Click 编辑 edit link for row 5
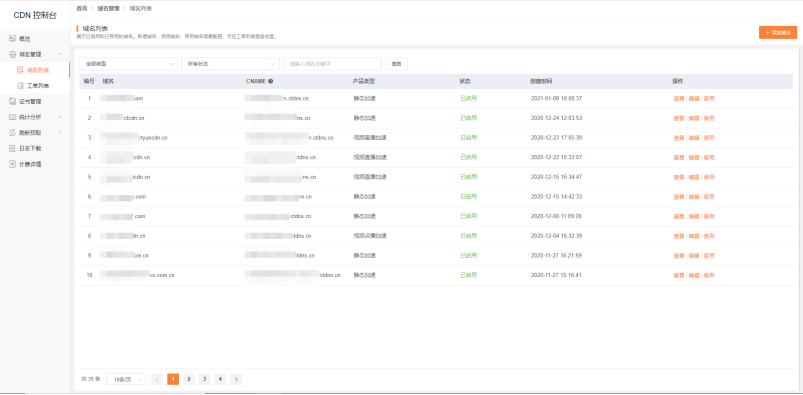 coord(693,177)
